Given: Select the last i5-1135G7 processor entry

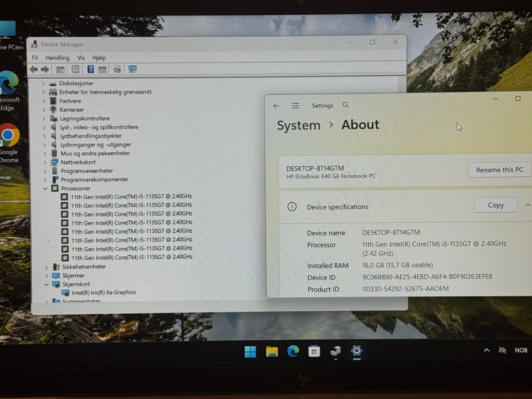Looking at the screenshot, I should coord(132,257).
